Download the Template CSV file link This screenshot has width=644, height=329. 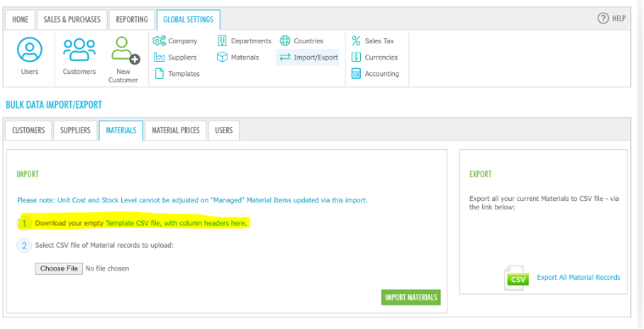176,224
